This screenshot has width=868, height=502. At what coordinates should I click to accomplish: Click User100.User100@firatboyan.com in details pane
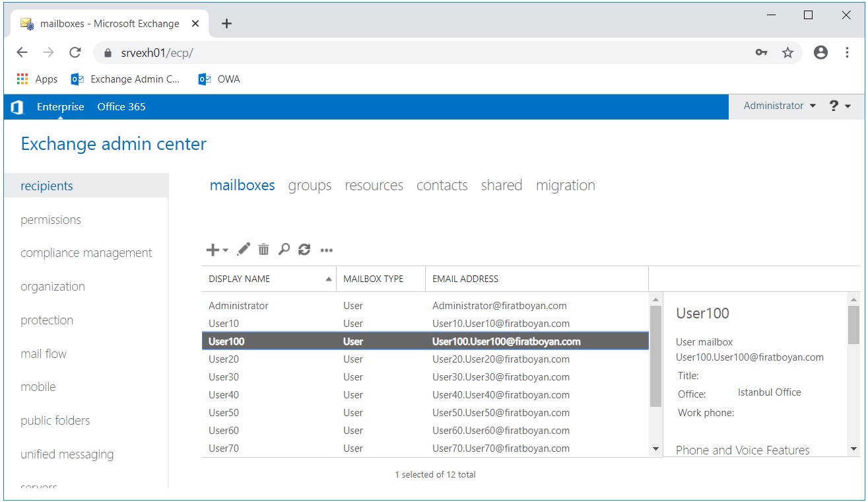[750, 357]
